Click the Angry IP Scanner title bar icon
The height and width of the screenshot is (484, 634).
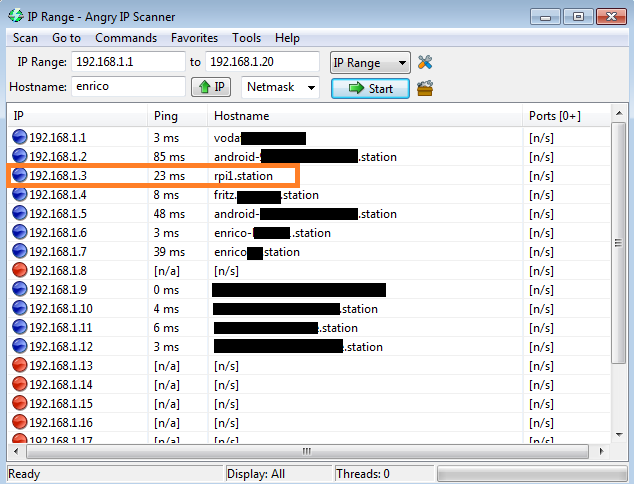pyautogui.click(x=16, y=16)
